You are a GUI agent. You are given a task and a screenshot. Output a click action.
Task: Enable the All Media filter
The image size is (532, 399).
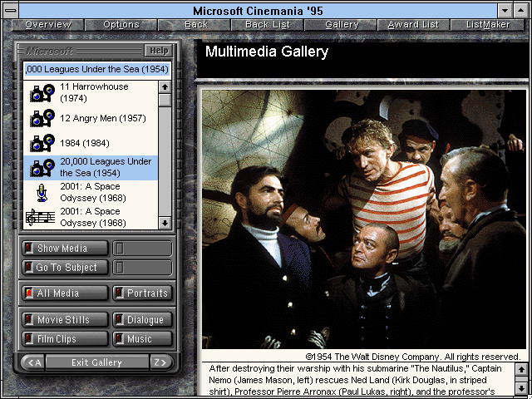pyautogui.click(x=65, y=293)
